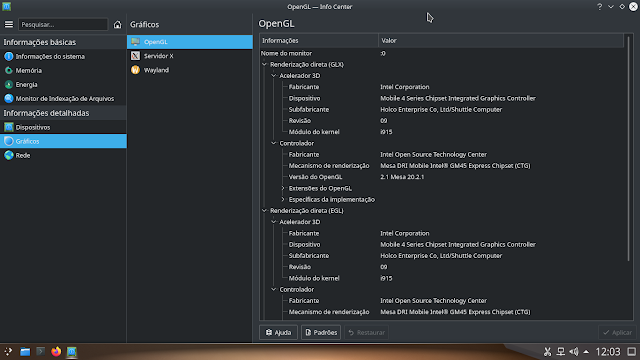Select OpenGL in the Gráficos list
Viewport: 640px width, 360px height.
click(190, 42)
